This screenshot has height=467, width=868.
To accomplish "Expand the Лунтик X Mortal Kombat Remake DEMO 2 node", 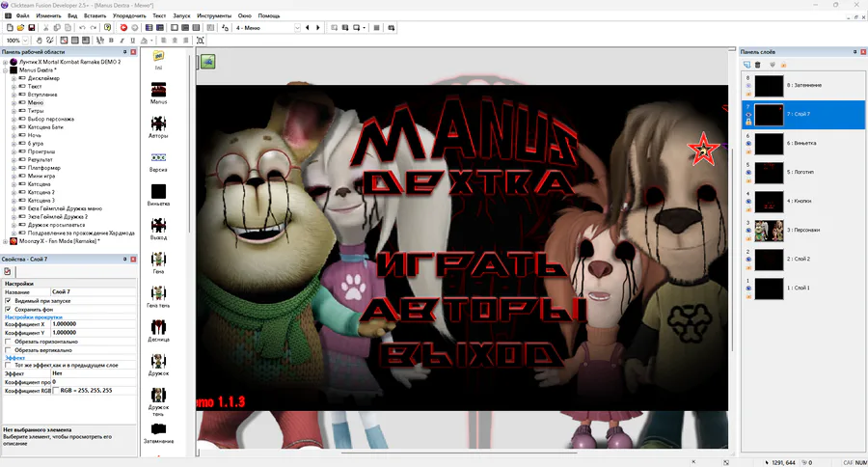I will (x=6, y=62).
